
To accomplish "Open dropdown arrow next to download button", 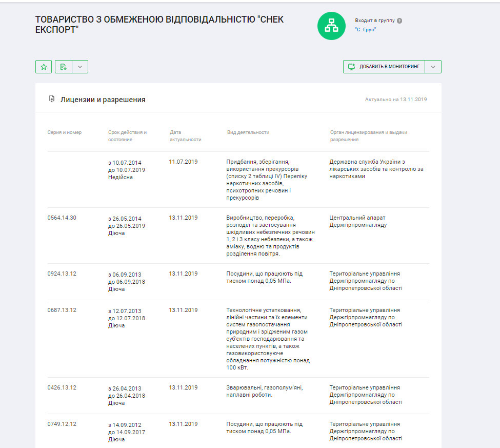I will 80,67.
